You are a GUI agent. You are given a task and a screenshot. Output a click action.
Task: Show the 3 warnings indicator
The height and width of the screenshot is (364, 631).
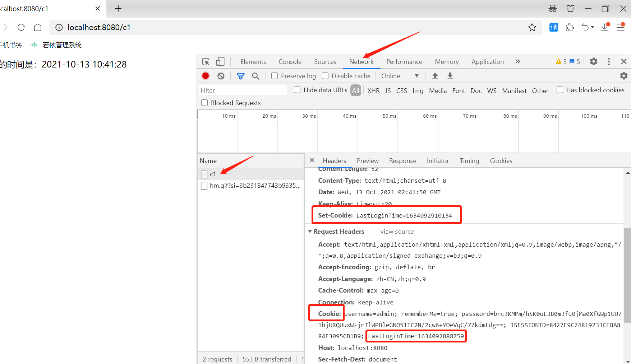561,61
